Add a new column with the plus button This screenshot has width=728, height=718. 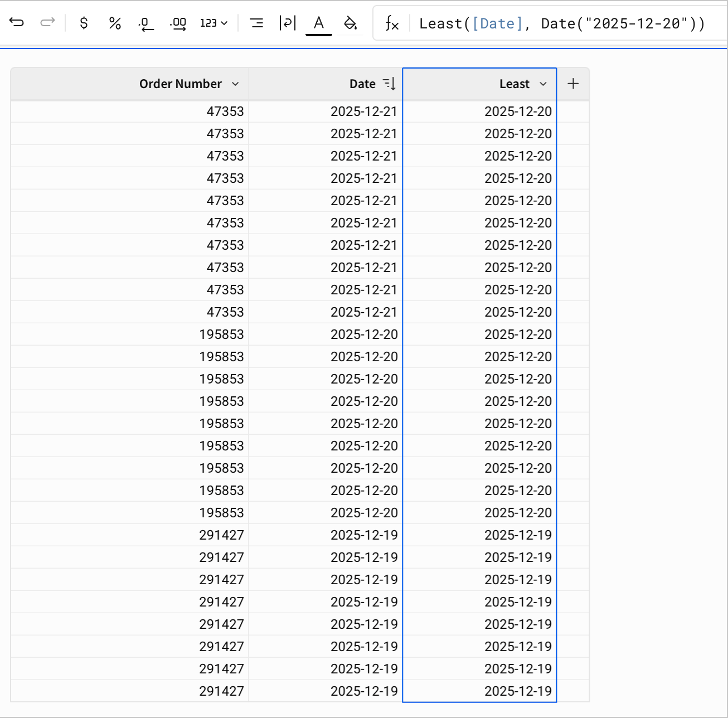pos(573,83)
